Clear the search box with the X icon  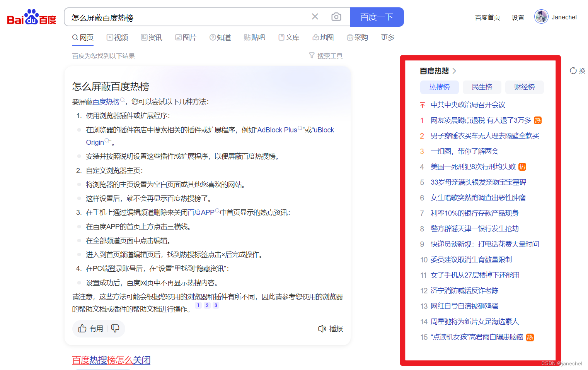coord(315,16)
